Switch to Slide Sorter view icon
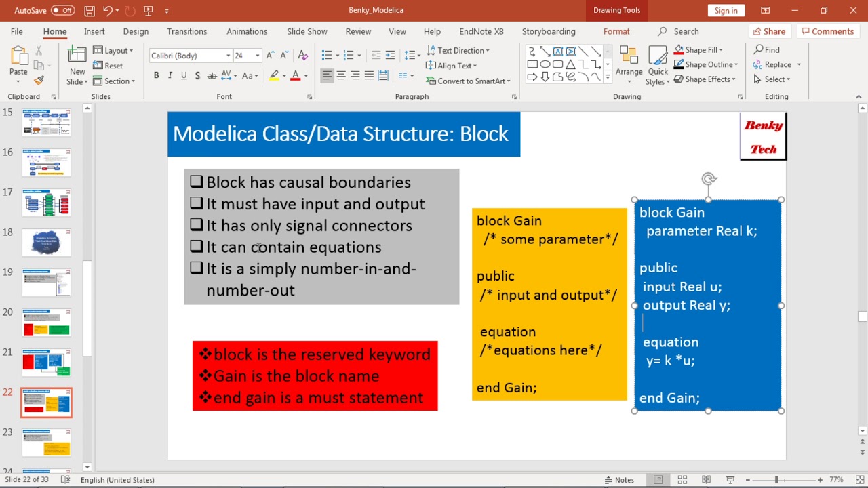This screenshot has height=488, width=868. click(682, 480)
